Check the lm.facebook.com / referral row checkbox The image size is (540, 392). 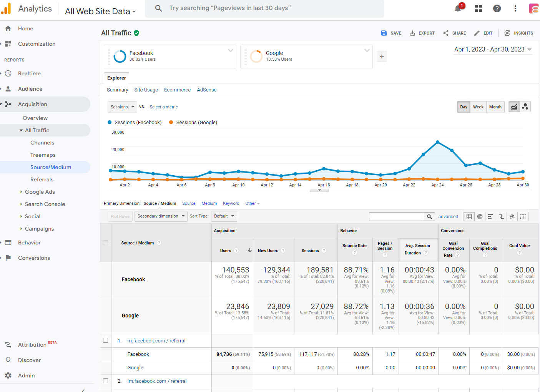pos(106,381)
